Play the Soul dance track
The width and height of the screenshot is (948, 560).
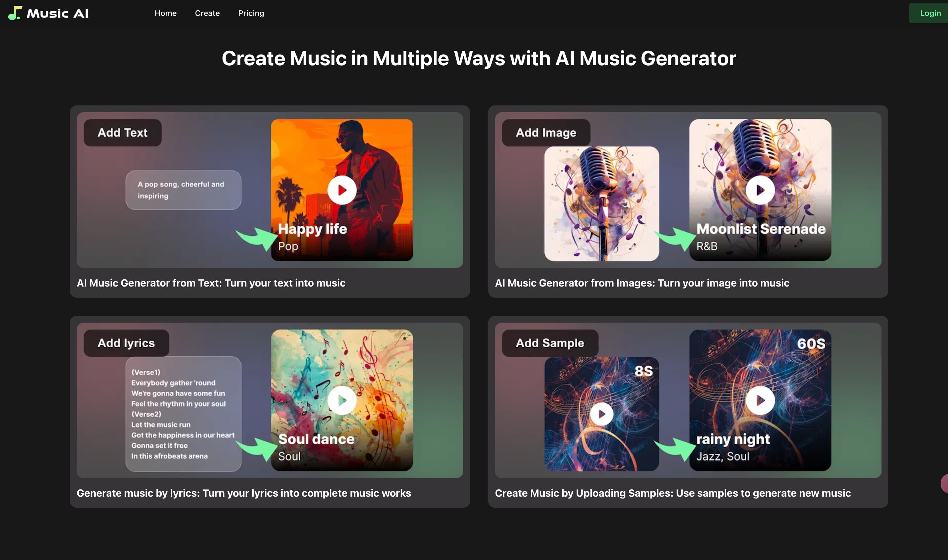tap(342, 400)
